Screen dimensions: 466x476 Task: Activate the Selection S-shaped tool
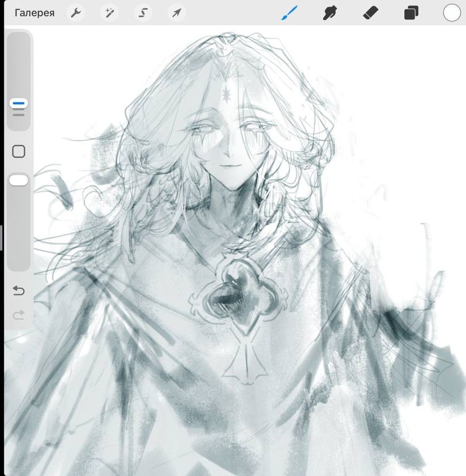point(143,13)
